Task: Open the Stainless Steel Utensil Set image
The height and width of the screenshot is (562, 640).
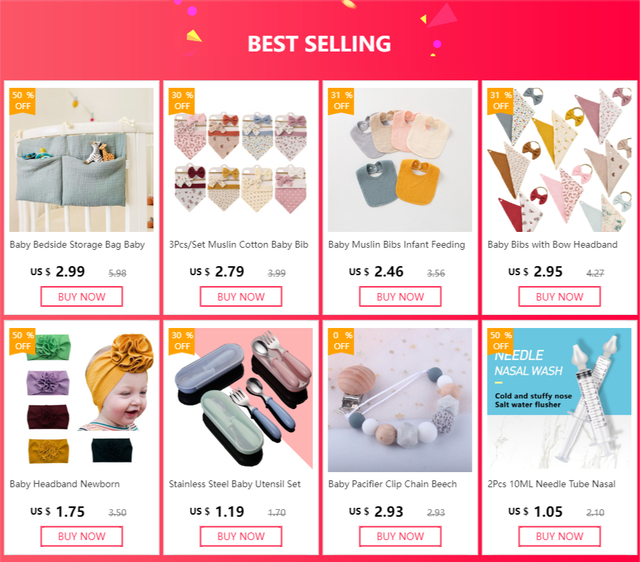Action: click(x=241, y=400)
